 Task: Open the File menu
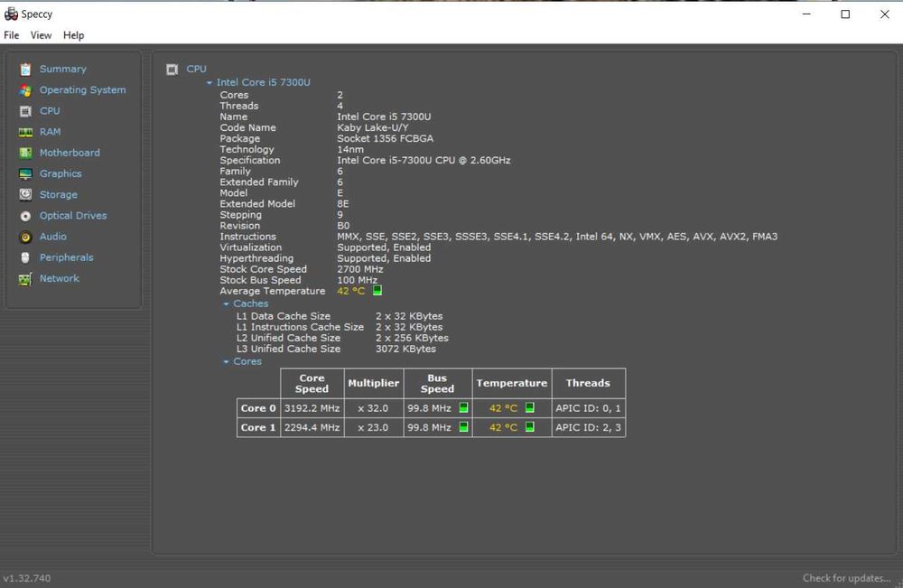coord(12,35)
